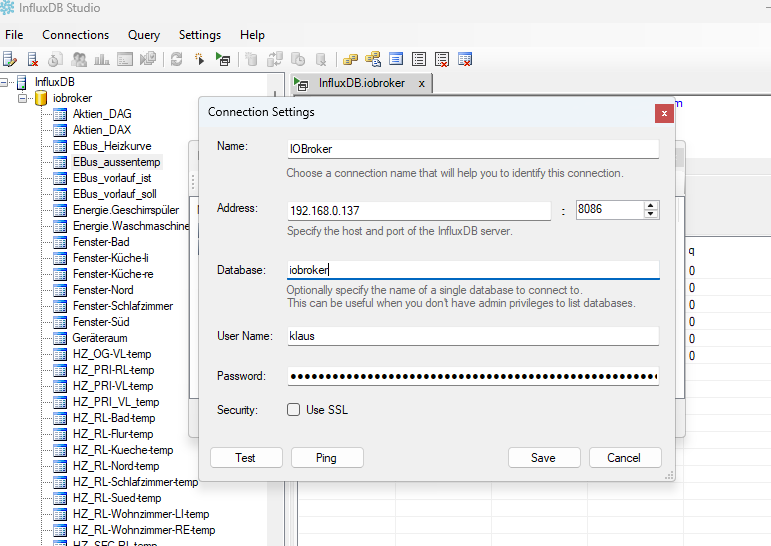The image size is (771, 546).
Task: Click the new query sparkle-arrow icon
Action: [x=200, y=60]
